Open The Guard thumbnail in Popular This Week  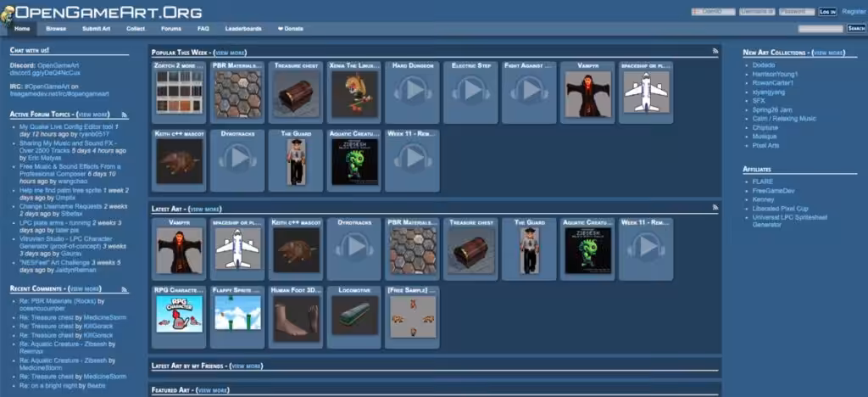(x=296, y=162)
